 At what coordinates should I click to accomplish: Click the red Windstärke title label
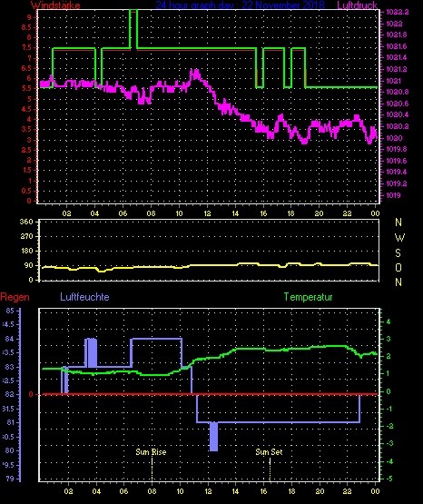pos(55,5)
